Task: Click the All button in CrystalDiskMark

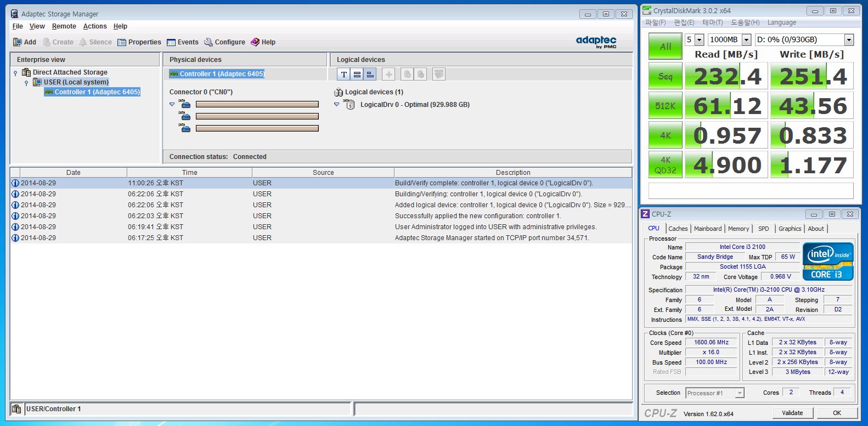Action: tap(666, 47)
